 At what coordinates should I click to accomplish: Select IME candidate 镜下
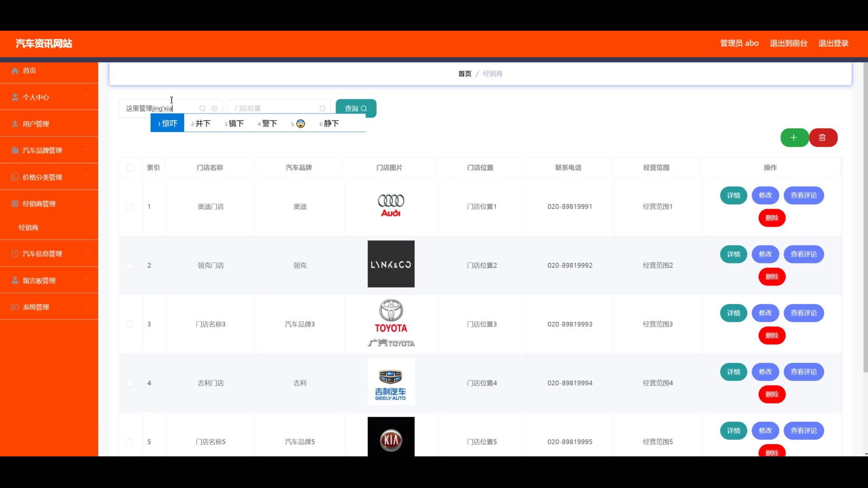[x=234, y=123]
